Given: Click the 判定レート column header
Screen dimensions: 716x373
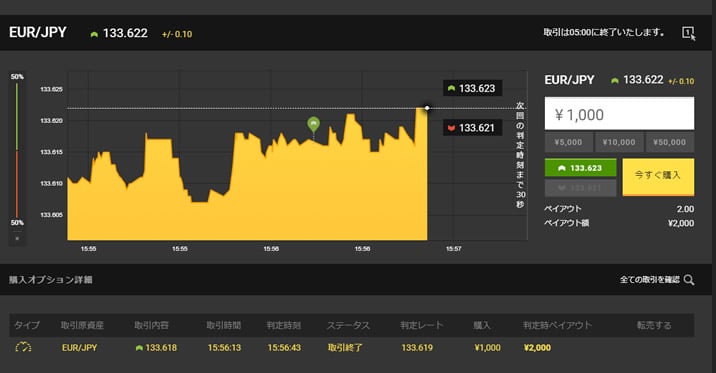Looking at the screenshot, I should (422, 325).
